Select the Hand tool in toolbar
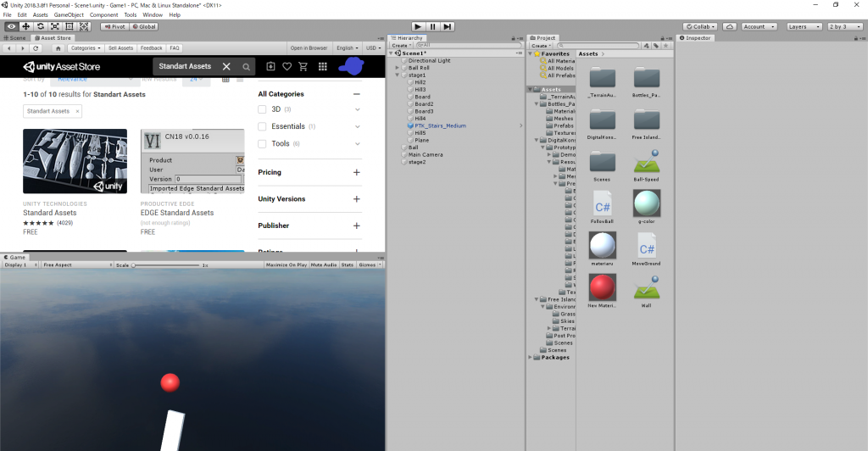The width and height of the screenshot is (868, 451). [x=11, y=26]
